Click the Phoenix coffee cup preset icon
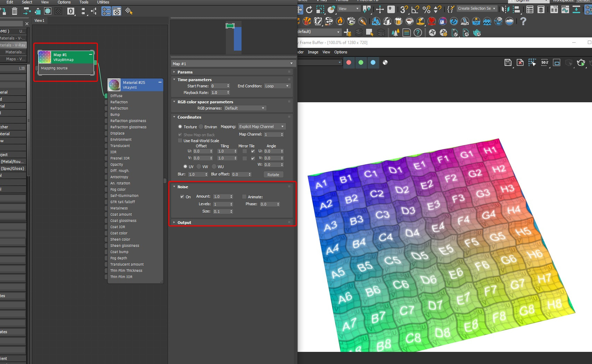Image resolution: width=592 pixels, height=364 pixels. click(x=409, y=21)
